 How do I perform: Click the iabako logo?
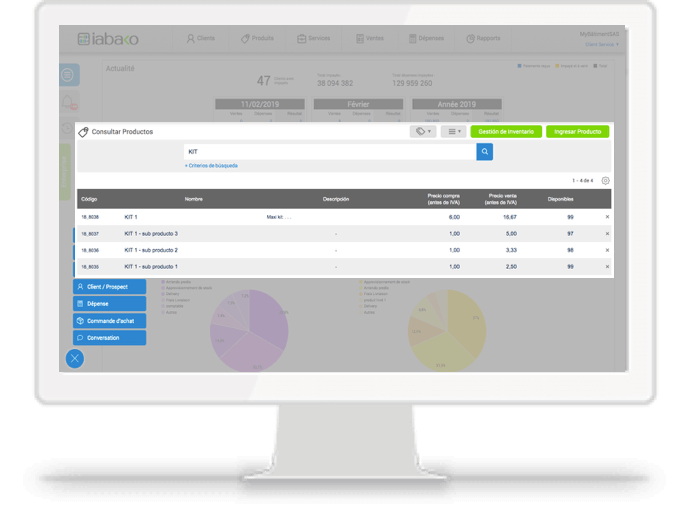point(108,39)
